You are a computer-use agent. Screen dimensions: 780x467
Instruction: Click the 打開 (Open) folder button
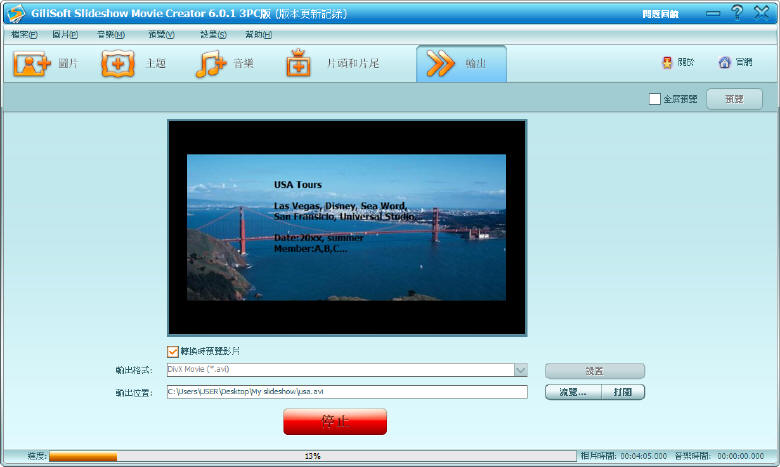point(623,392)
